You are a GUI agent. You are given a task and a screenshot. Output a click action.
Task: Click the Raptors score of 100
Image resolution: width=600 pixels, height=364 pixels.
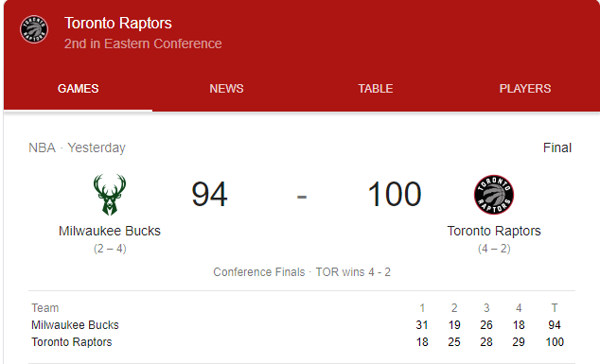click(395, 194)
